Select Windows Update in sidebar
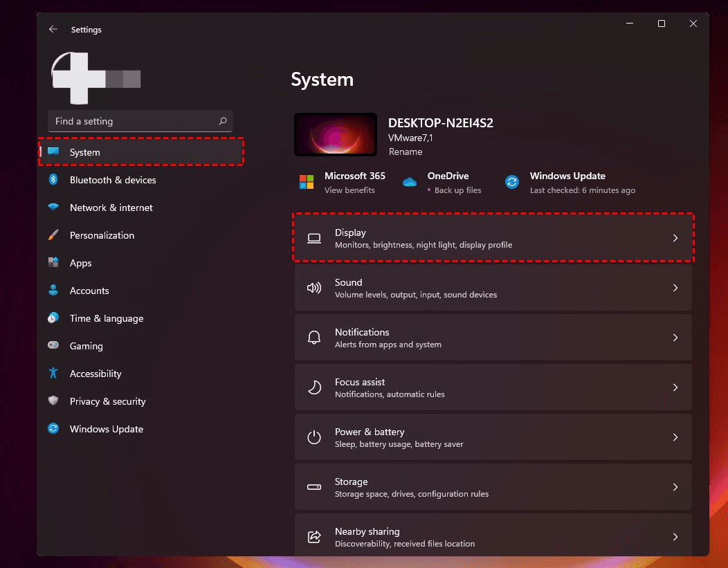Image resolution: width=728 pixels, height=568 pixels. (107, 429)
